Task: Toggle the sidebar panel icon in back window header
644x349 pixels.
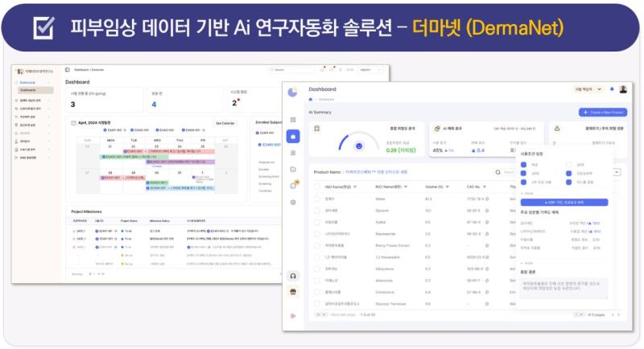Action: click(x=68, y=70)
